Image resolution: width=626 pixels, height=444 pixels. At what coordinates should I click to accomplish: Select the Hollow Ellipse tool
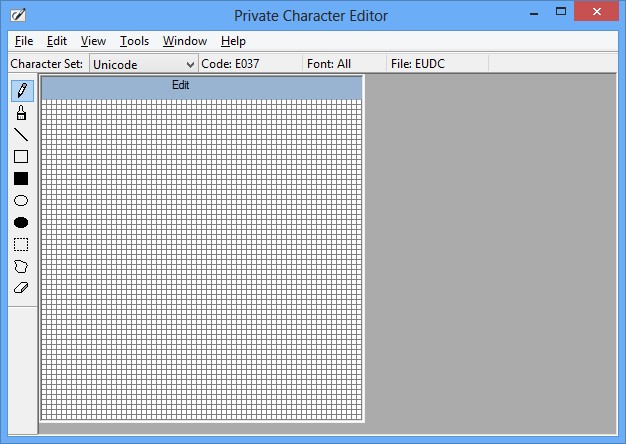pyautogui.click(x=21, y=200)
